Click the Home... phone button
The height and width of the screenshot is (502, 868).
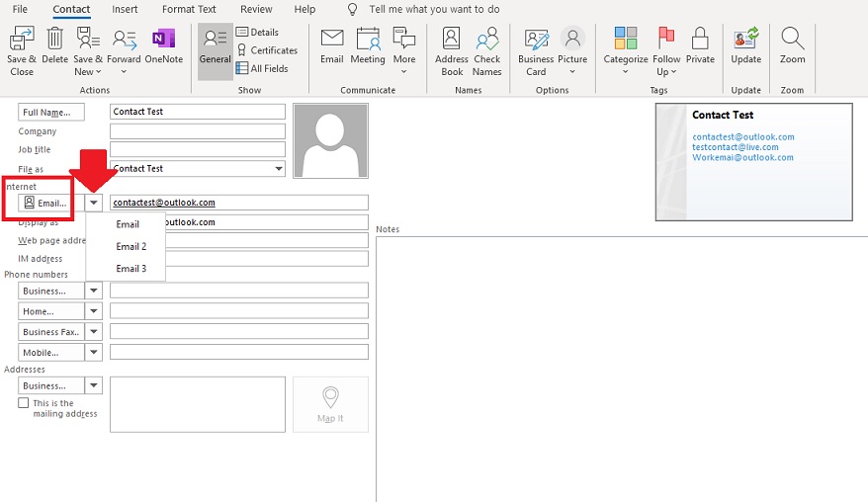pyautogui.click(x=51, y=311)
